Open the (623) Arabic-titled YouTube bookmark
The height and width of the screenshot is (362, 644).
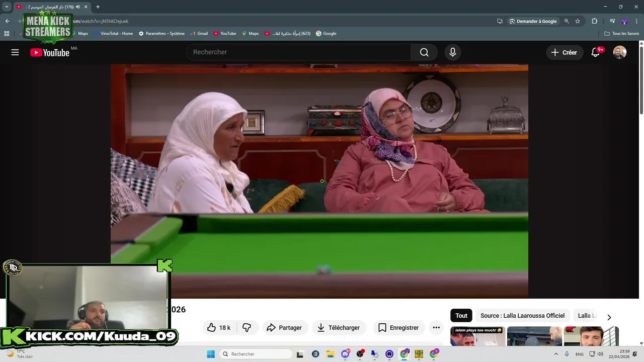click(x=287, y=34)
